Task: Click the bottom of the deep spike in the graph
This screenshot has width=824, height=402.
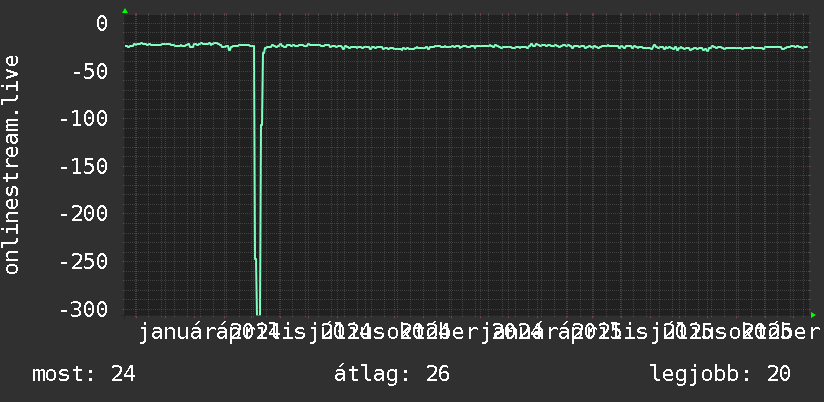Action: coord(258,313)
